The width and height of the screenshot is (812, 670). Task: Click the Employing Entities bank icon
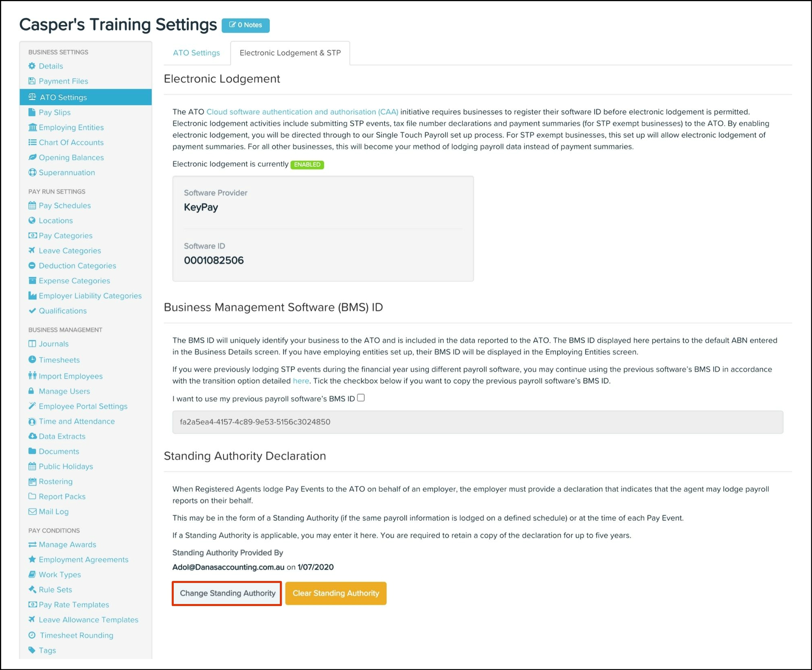[32, 128]
